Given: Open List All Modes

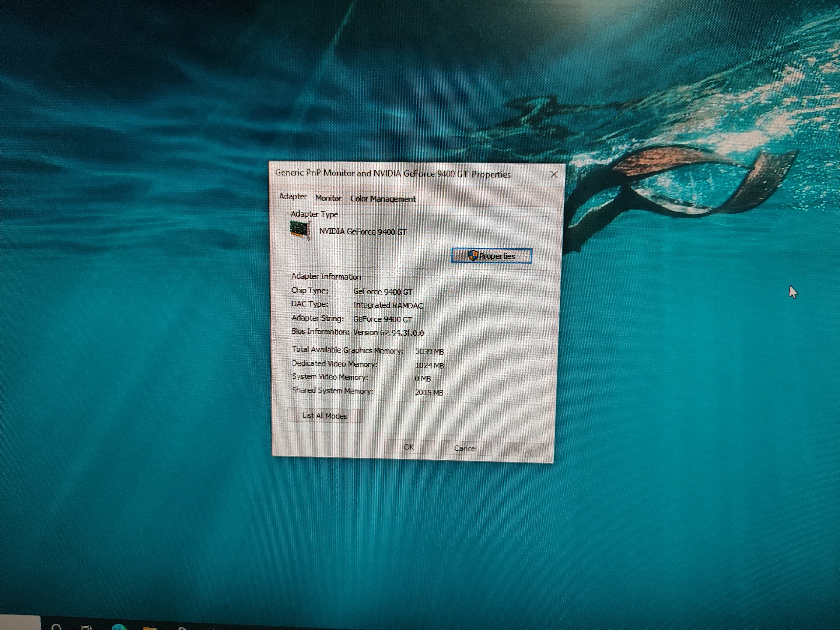Looking at the screenshot, I should pyautogui.click(x=325, y=415).
